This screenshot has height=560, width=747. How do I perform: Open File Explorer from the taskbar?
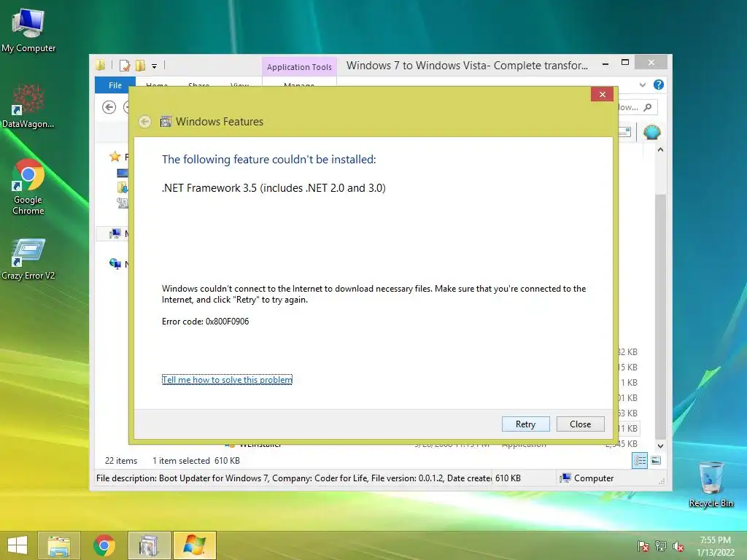pyautogui.click(x=58, y=545)
